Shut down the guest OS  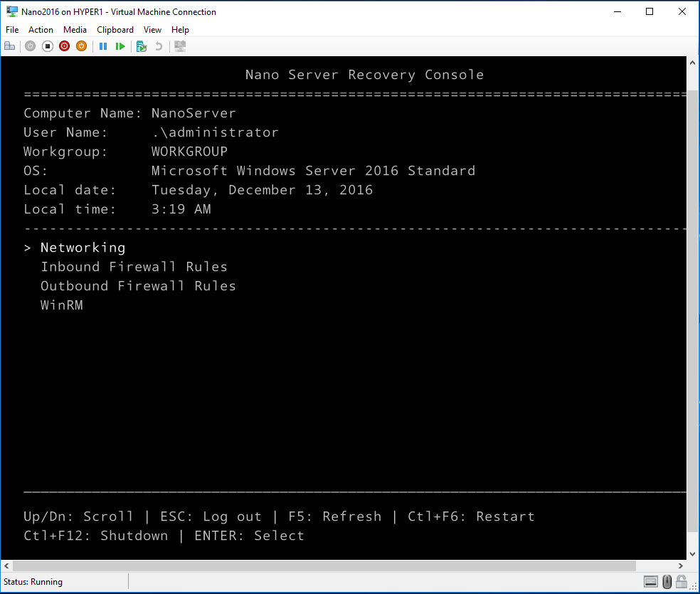point(64,46)
